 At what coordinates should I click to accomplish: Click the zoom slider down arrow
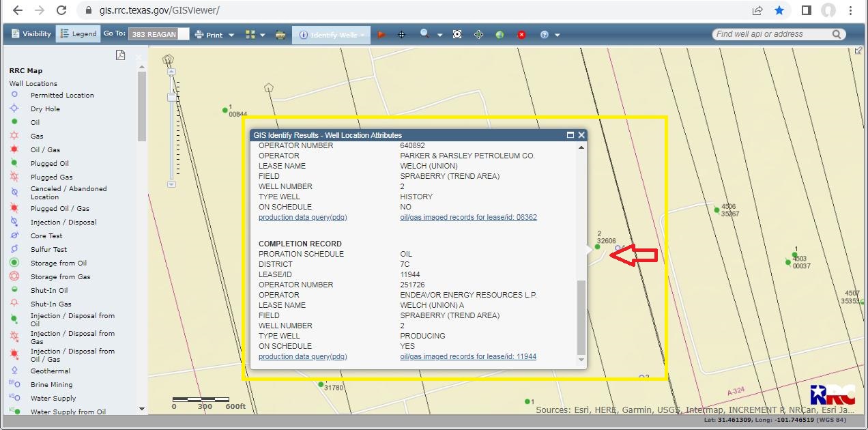click(x=172, y=184)
